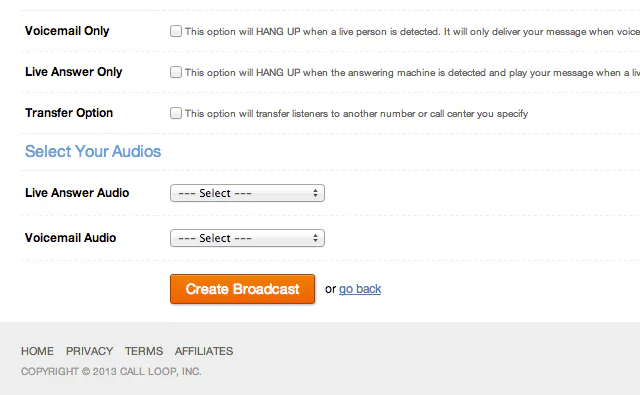This screenshot has width=640, height=395.
Task: Click the orange Create Broadcast button
Action: 242,289
